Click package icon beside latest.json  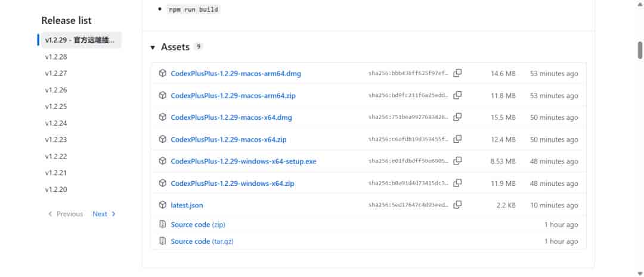(x=163, y=205)
